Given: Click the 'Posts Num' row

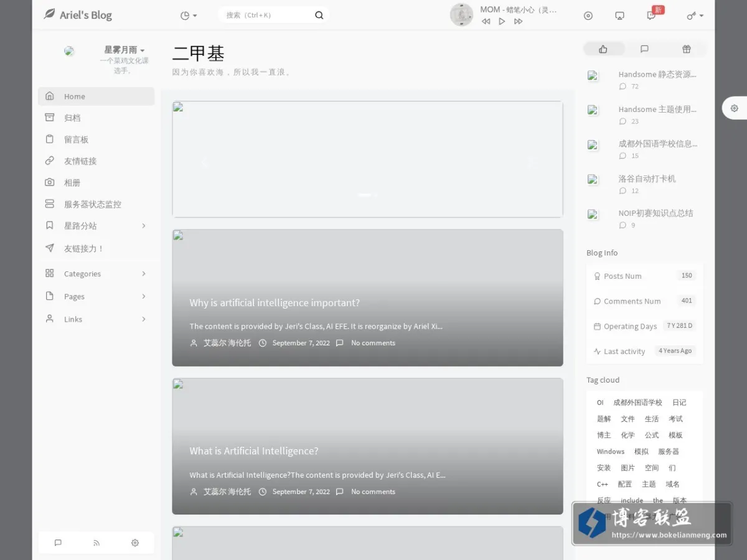Looking at the screenshot, I should click(644, 276).
